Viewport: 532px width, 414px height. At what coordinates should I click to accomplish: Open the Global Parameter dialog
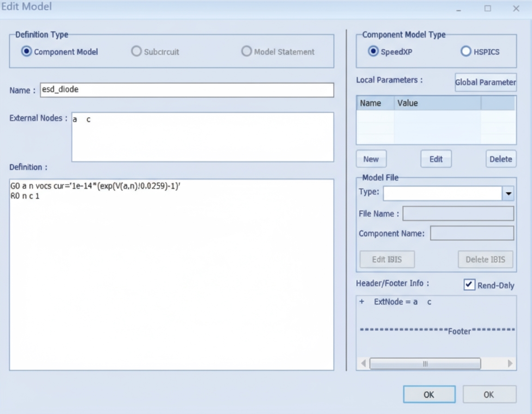click(x=485, y=82)
